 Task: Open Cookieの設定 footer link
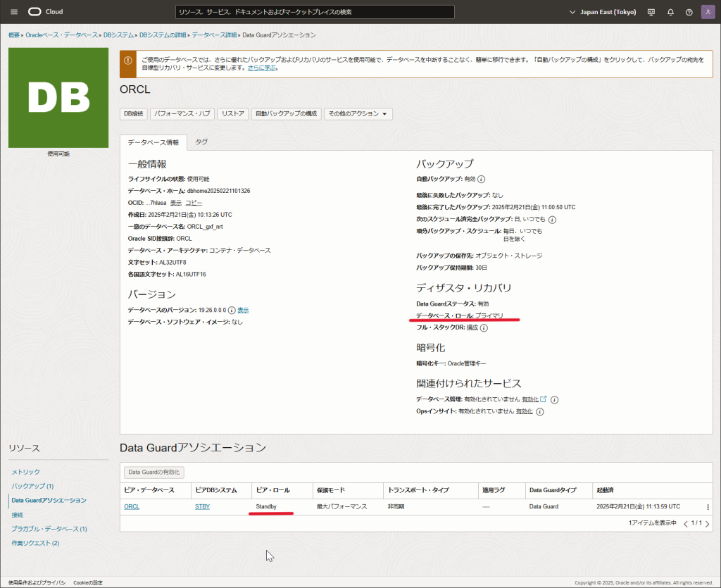click(88, 583)
